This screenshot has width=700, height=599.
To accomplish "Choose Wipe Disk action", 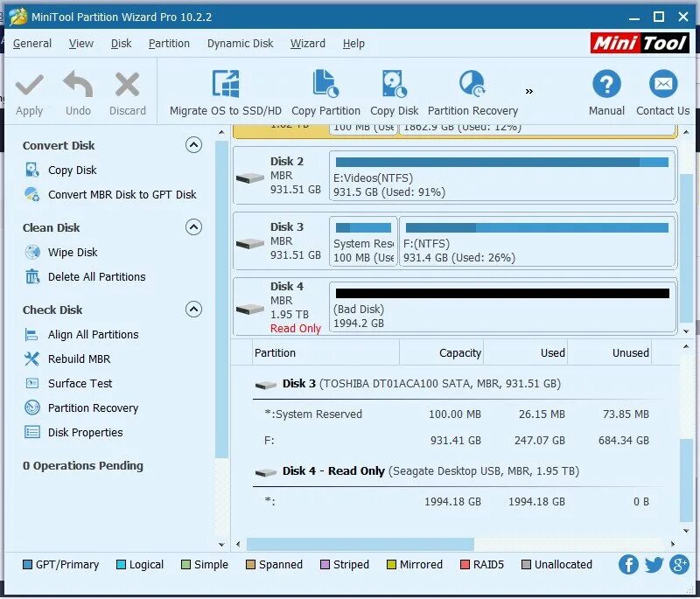I will click(x=73, y=253).
